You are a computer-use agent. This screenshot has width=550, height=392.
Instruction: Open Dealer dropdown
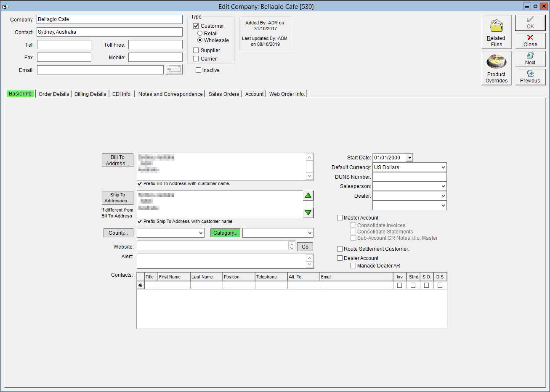point(443,196)
